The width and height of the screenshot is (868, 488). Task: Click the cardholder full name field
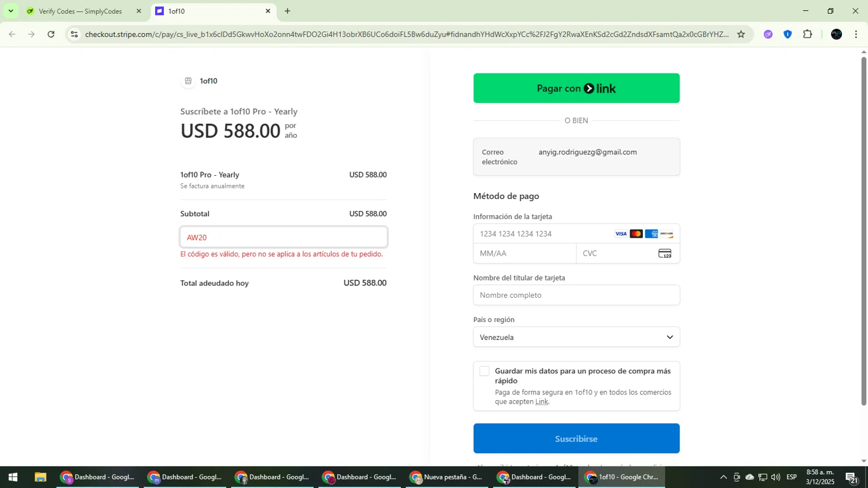click(x=576, y=295)
